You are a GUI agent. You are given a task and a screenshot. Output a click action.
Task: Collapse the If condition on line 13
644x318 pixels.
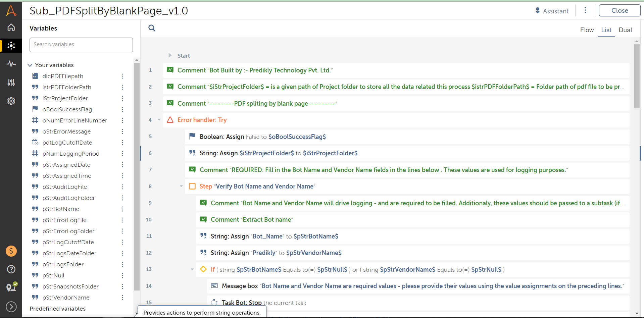click(192, 269)
